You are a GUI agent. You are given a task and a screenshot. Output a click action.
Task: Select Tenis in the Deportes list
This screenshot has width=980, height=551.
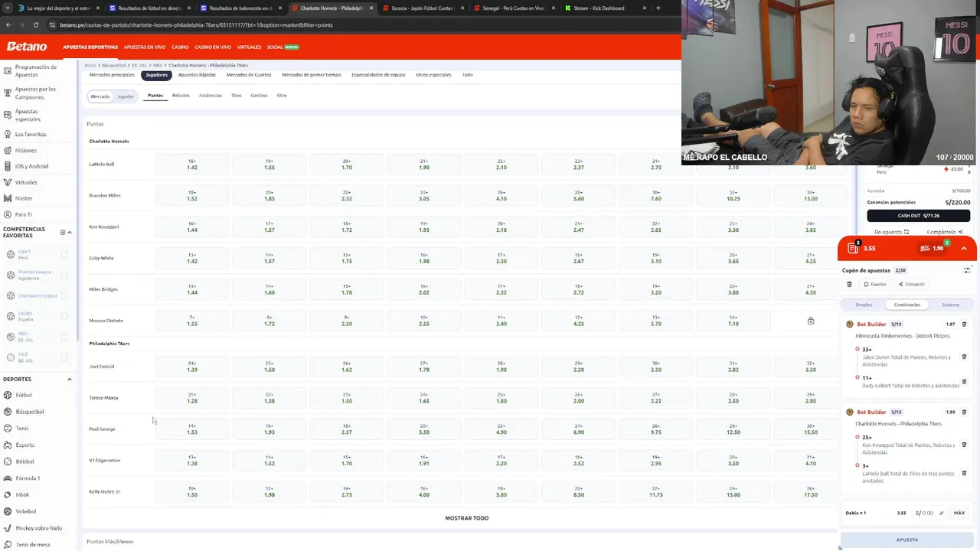tap(22, 429)
